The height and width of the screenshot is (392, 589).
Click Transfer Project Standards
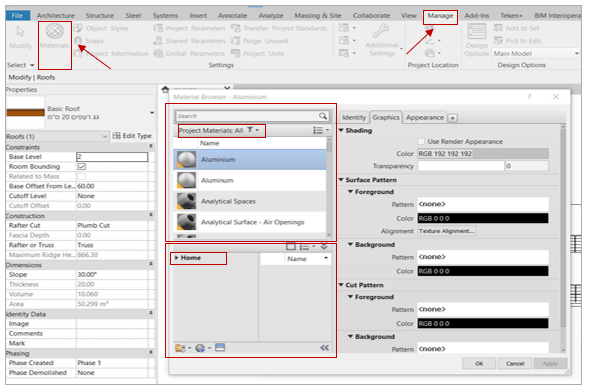[x=279, y=28]
